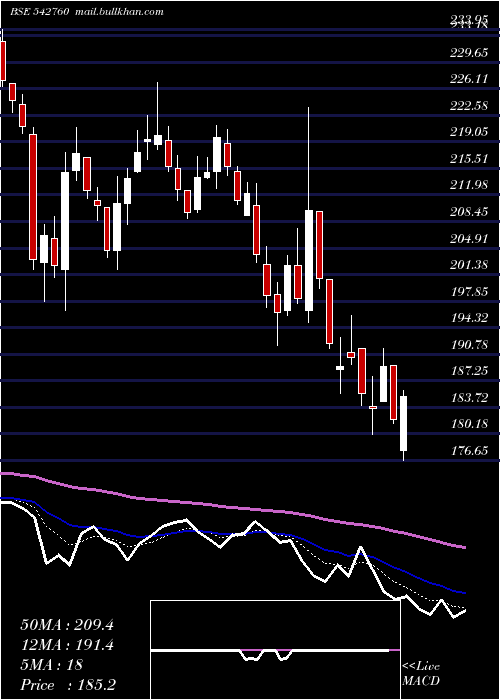The image size is (500, 700).
Task: Select the 201.38 price level
Action: point(469,266)
